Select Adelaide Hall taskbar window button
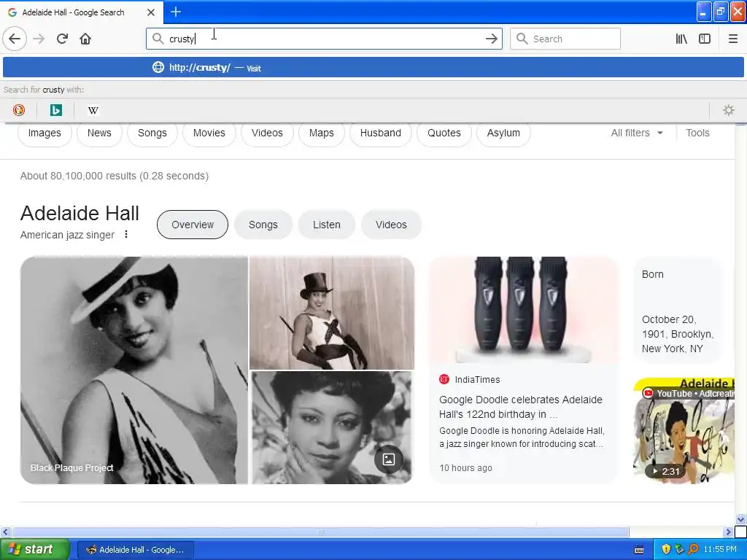The height and width of the screenshot is (560, 747). pyautogui.click(x=136, y=550)
